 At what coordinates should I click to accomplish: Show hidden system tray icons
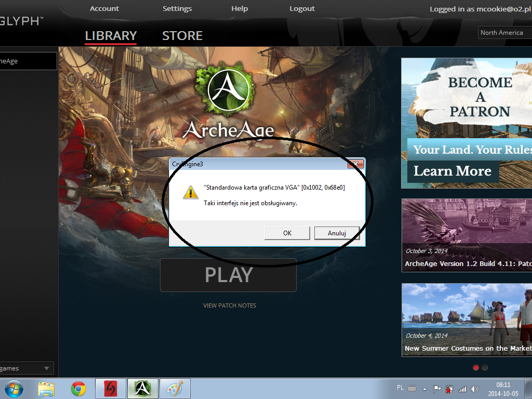(424, 389)
